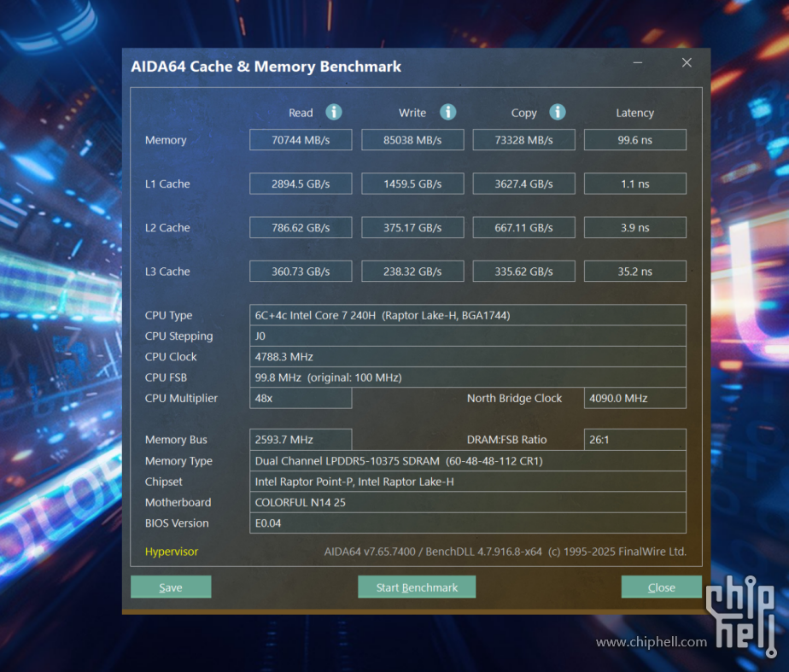Click the Copy column header
789x672 pixels.
click(523, 114)
